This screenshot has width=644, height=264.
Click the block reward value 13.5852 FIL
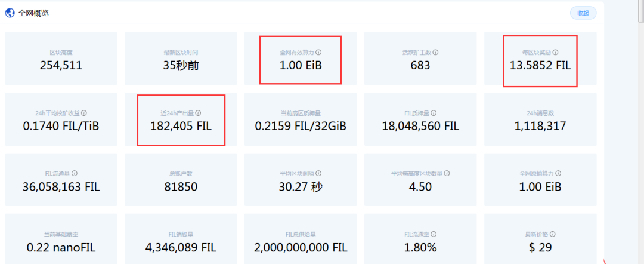click(x=540, y=65)
